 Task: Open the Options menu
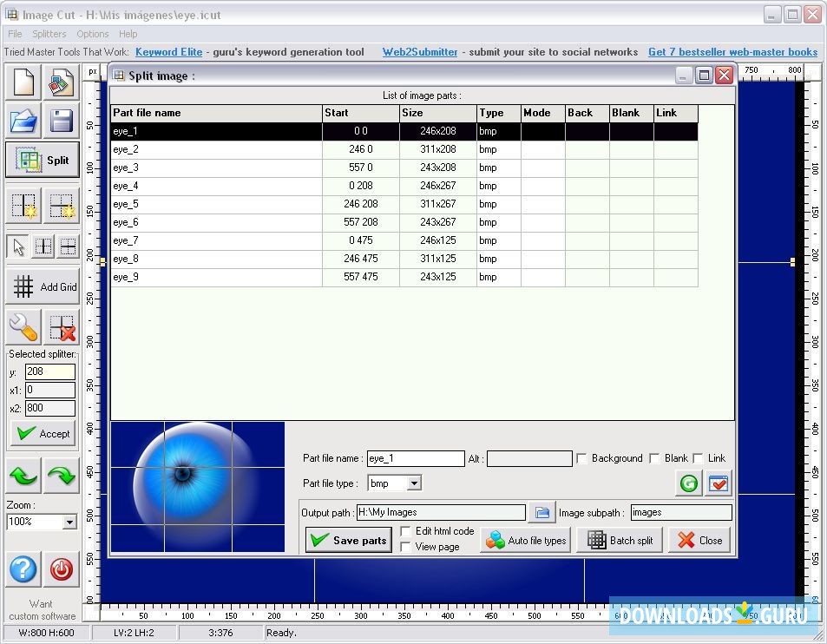point(93,34)
